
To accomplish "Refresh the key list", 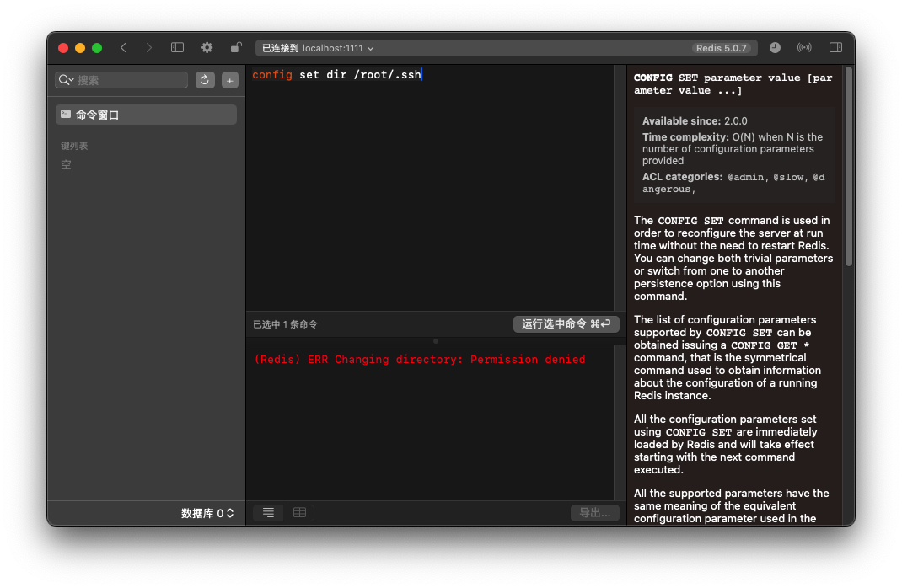I will [x=205, y=80].
